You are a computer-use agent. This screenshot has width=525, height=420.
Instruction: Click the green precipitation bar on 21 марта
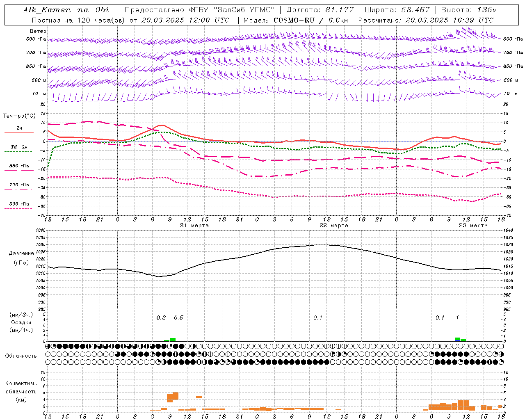pos(173,340)
